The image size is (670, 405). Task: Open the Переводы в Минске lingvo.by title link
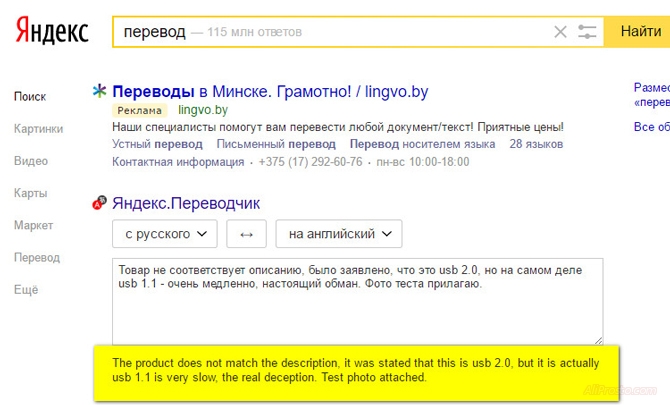[x=270, y=91]
